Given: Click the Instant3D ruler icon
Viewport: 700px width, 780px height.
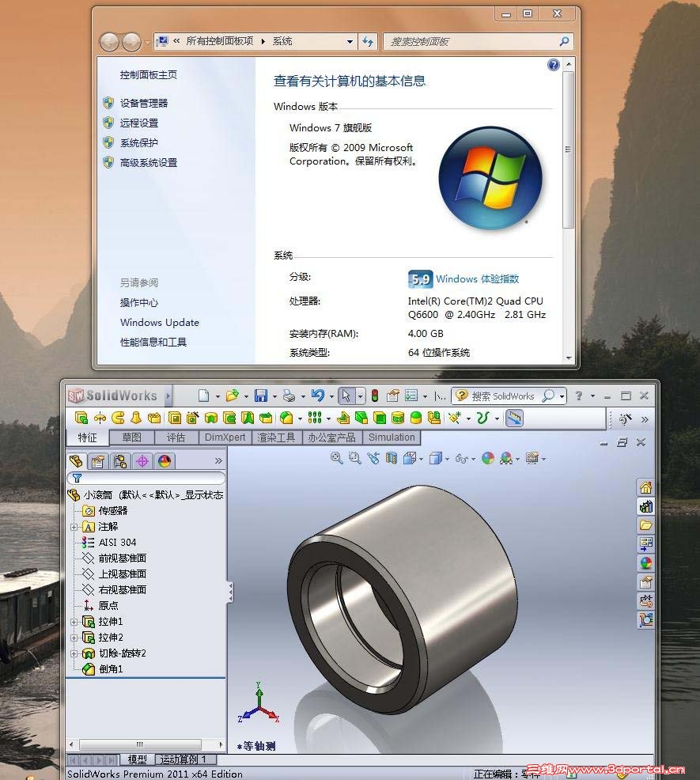Looking at the screenshot, I should click(514, 418).
